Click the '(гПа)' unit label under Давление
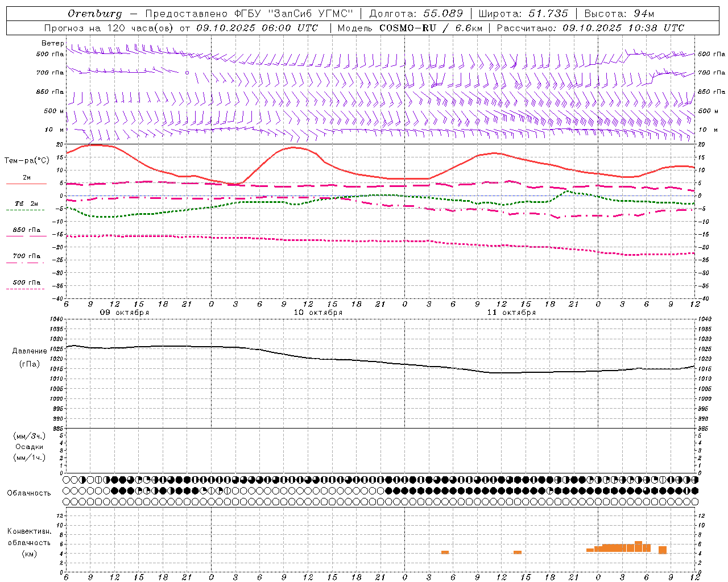 pyautogui.click(x=30, y=364)
